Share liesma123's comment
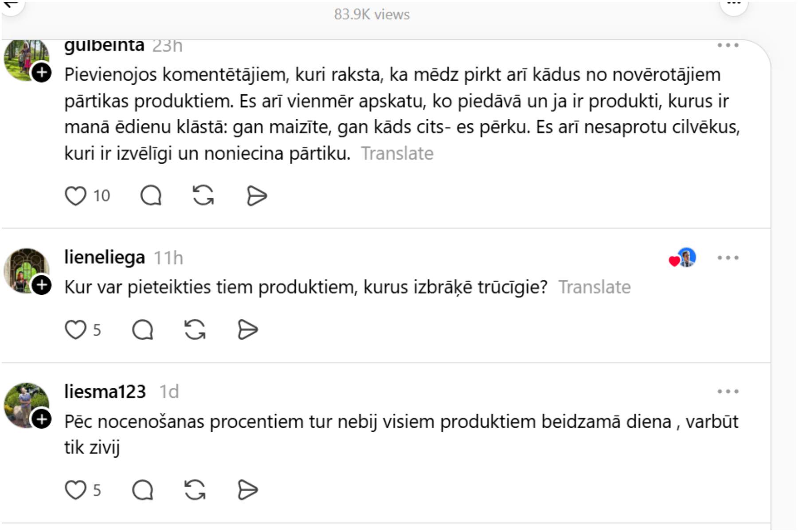798x532 pixels. [247, 490]
